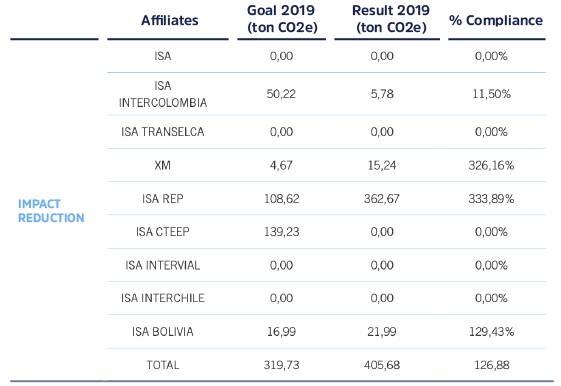Click the Result 2019 (ton CO2e) header
The width and height of the screenshot is (561, 386).
coord(391,19)
